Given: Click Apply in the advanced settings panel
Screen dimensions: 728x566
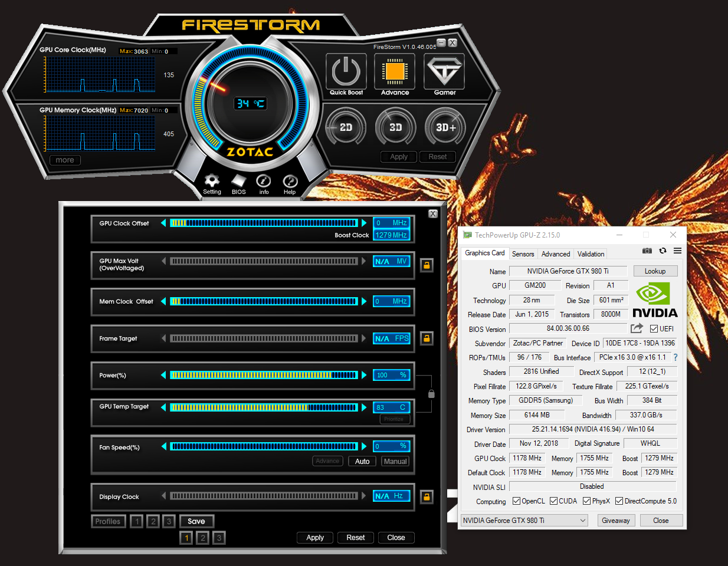Looking at the screenshot, I should coord(315,538).
